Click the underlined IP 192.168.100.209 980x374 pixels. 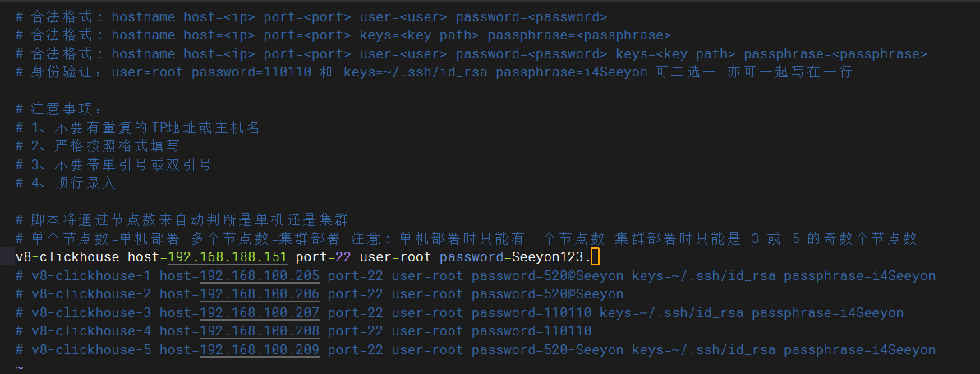point(260,350)
